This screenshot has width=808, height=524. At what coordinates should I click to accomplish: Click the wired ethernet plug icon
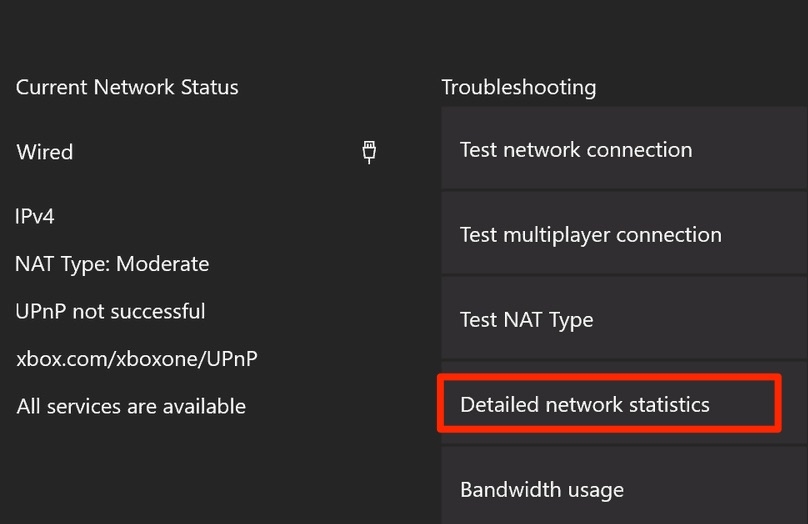[369, 152]
